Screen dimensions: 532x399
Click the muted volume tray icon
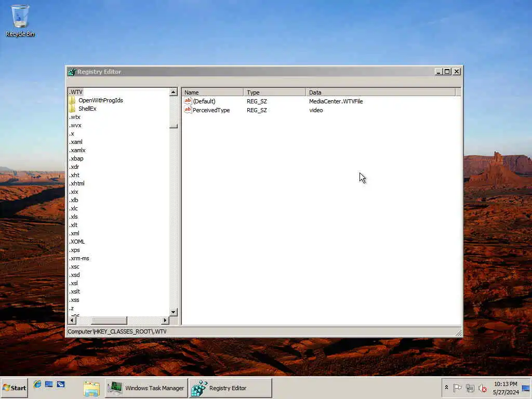point(482,388)
